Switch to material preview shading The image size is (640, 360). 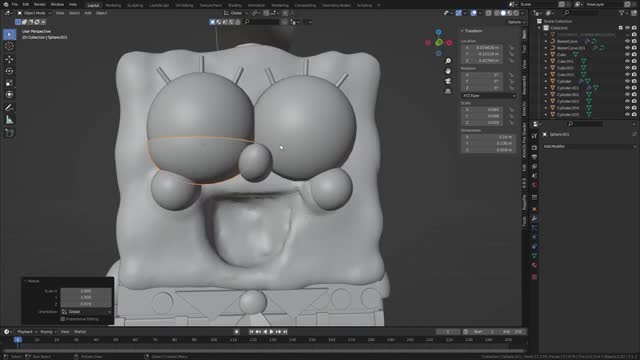tap(510, 13)
